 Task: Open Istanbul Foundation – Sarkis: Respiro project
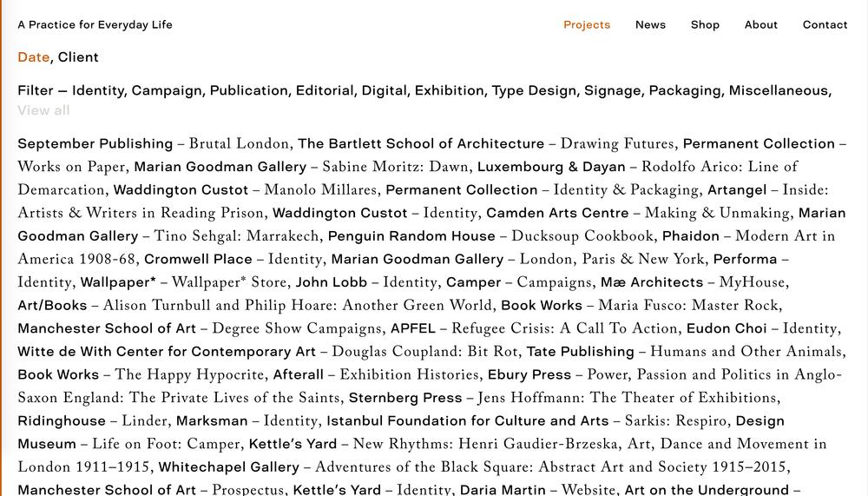click(x=527, y=421)
